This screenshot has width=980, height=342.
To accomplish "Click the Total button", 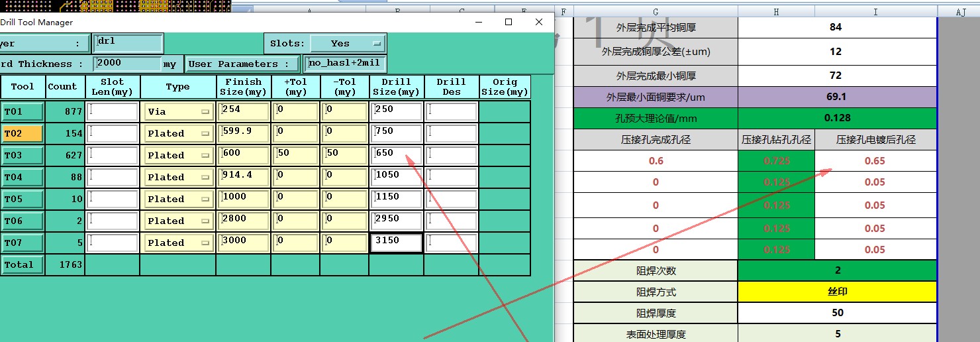I will [x=23, y=264].
